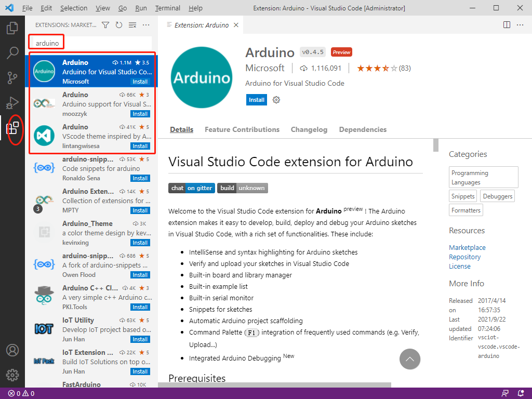Viewport: 532px width, 399px height.
Task: Open the Explorer view
Action: tap(12, 29)
